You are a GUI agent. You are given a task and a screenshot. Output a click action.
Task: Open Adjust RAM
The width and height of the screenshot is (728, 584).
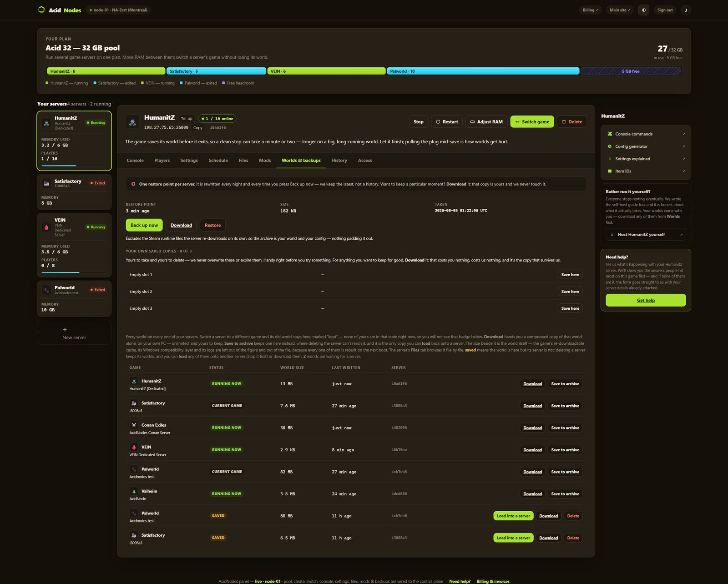point(486,122)
